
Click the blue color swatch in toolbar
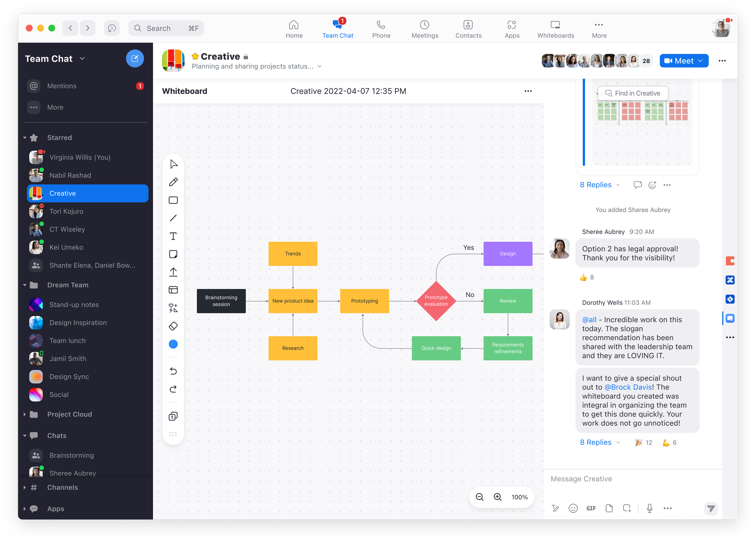pos(173,344)
